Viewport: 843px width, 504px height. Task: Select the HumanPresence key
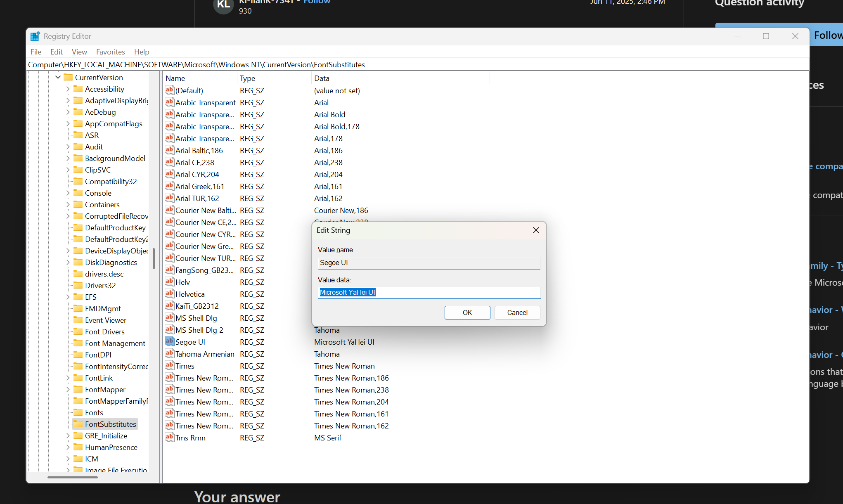[111, 447]
